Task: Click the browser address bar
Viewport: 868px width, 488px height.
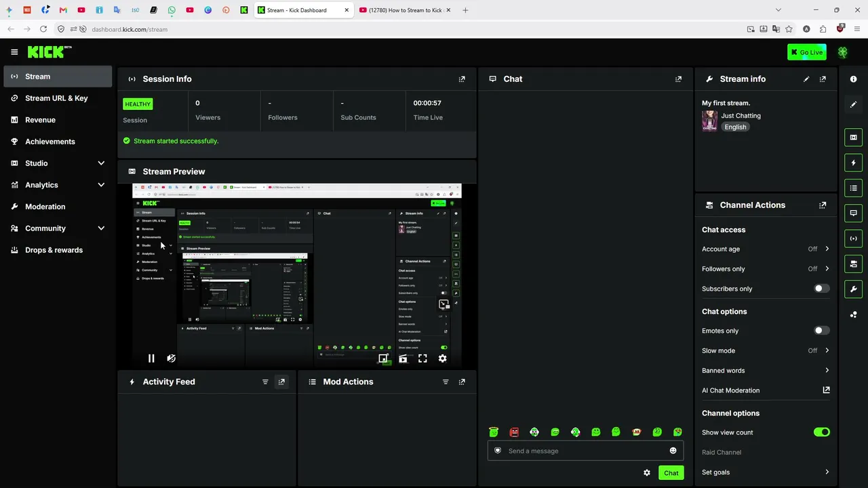Action: click(x=407, y=29)
